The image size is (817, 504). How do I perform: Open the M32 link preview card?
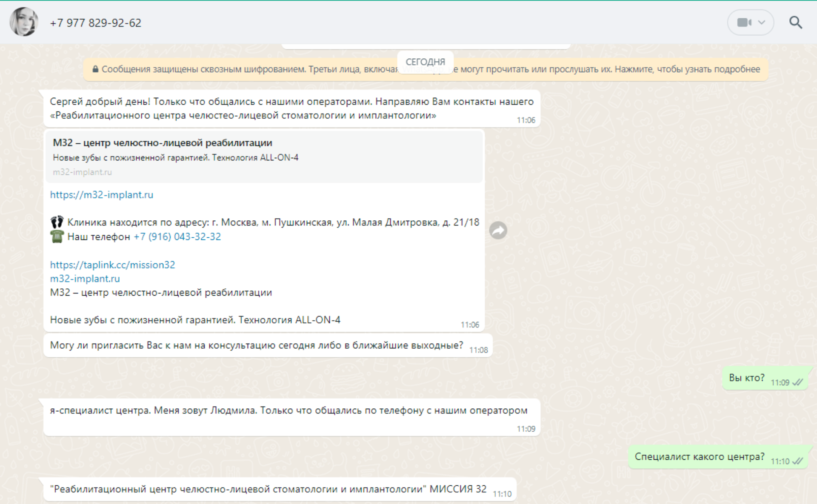point(264,157)
